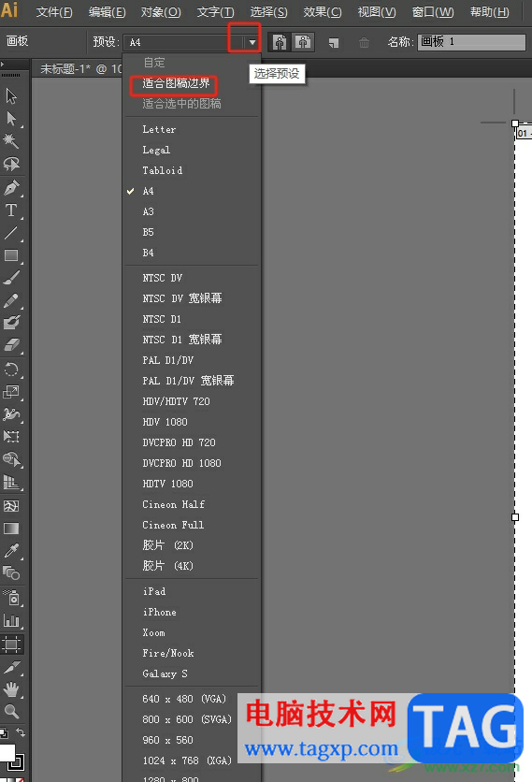Select the Scale tool
The width and height of the screenshot is (532, 782).
[x=11, y=392]
